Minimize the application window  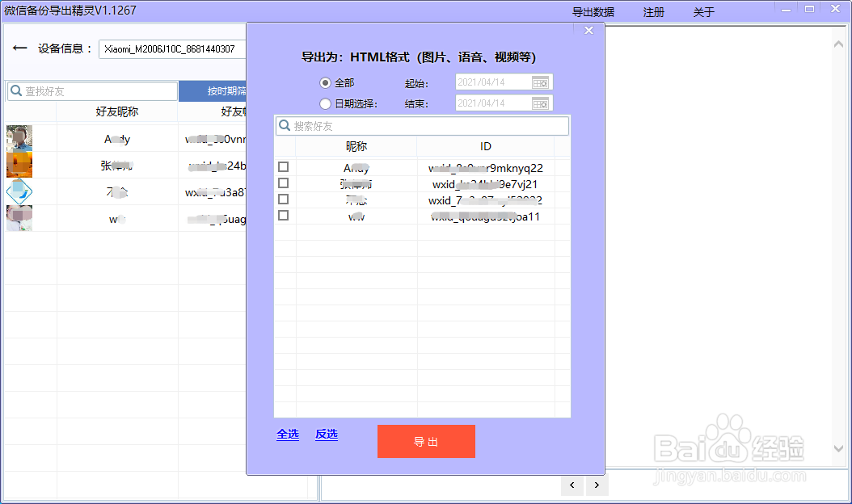786,9
